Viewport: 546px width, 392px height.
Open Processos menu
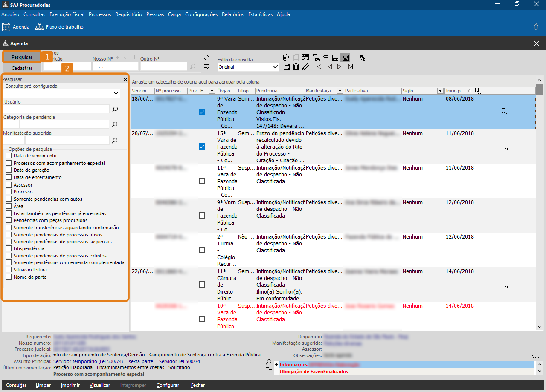100,14
